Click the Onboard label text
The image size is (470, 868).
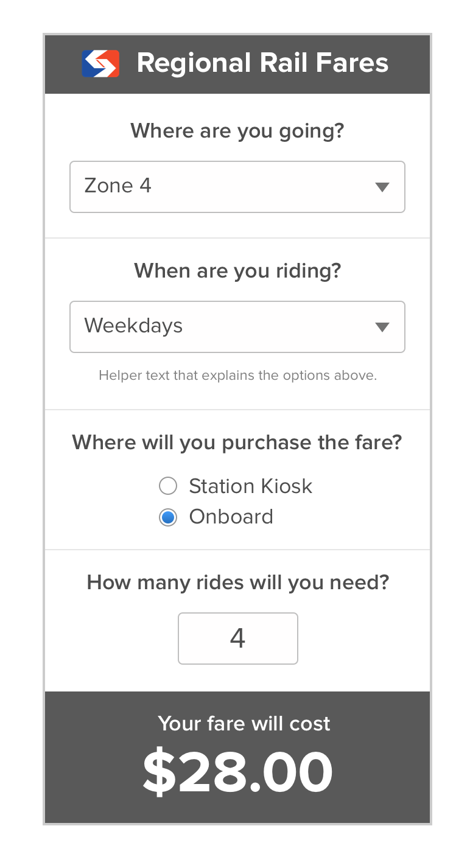(x=231, y=517)
